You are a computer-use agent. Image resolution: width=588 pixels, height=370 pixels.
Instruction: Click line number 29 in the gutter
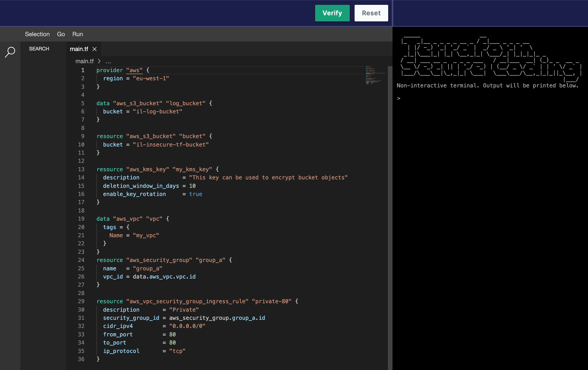click(x=81, y=301)
